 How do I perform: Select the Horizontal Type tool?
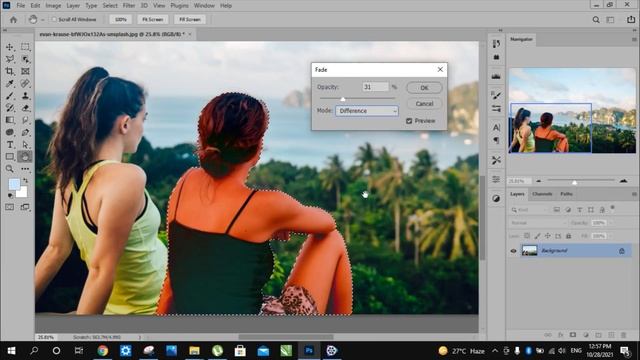[x=10, y=144]
